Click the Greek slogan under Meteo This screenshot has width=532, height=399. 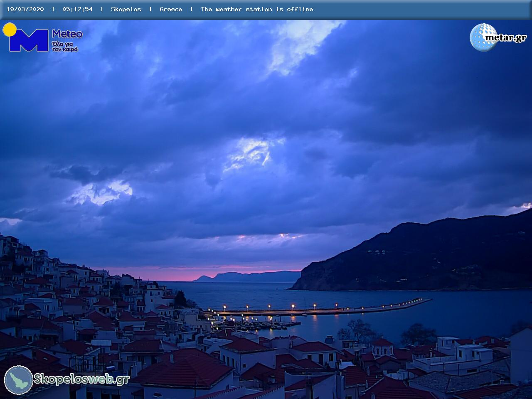pyautogui.click(x=65, y=47)
